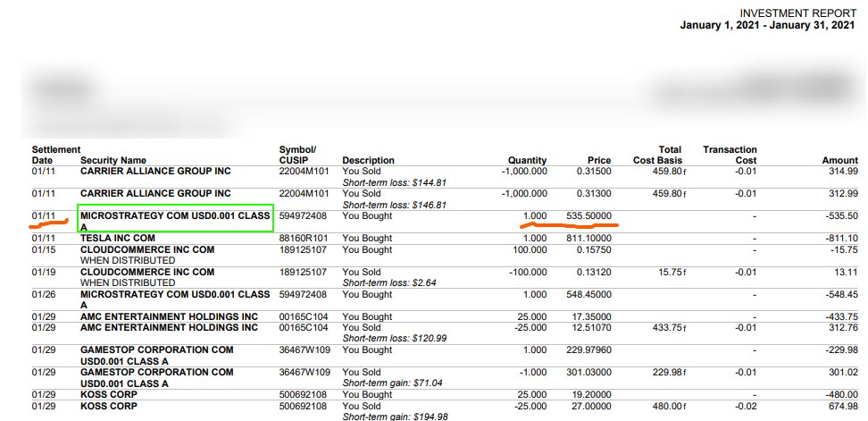Click the price "0.31300"
Screen dimensions: 868x421
tap(594, 194)
